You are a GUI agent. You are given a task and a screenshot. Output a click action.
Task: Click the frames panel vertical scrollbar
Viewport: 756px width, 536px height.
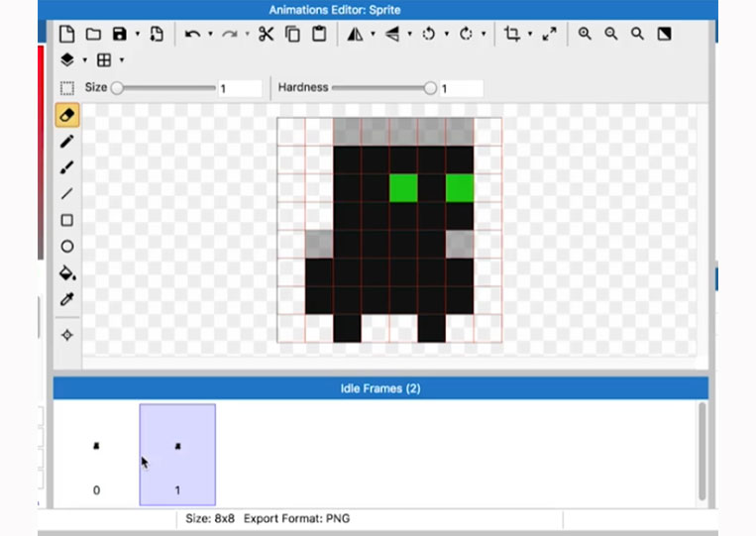click(702, 451)
